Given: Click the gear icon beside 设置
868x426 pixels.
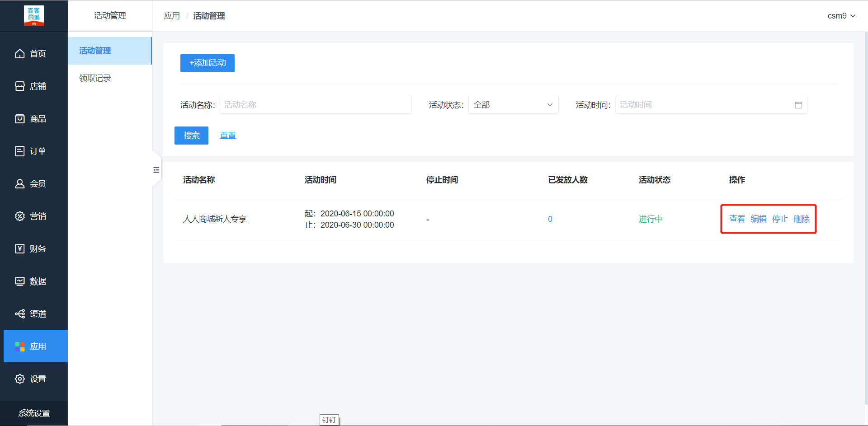Looking at the screenshot, I should [20, 379].
